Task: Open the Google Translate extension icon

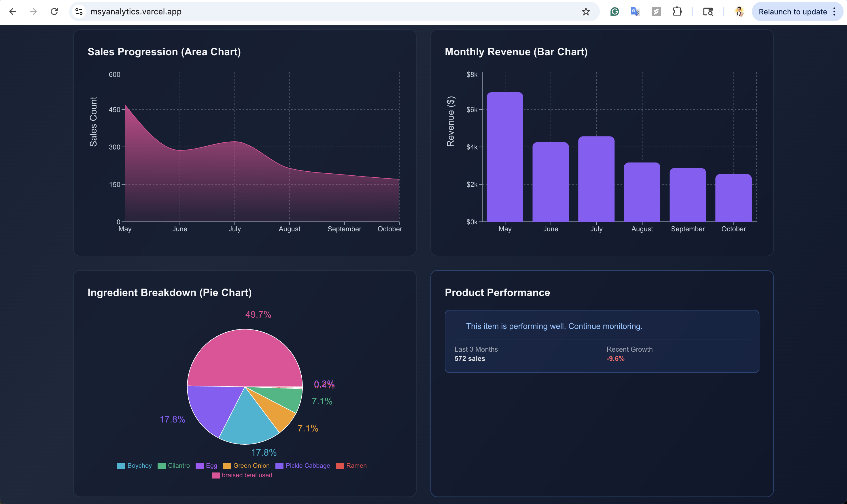Action: [635, 12]
